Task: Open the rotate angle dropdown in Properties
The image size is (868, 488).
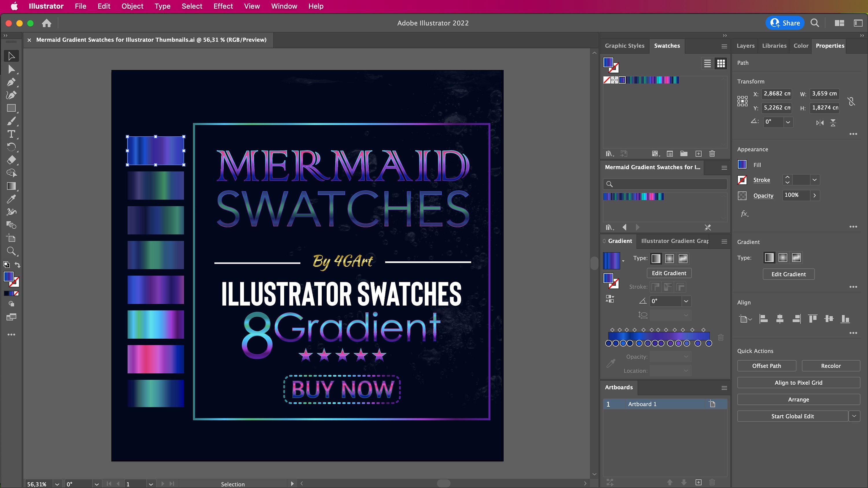Action: (x=788, y=122)
